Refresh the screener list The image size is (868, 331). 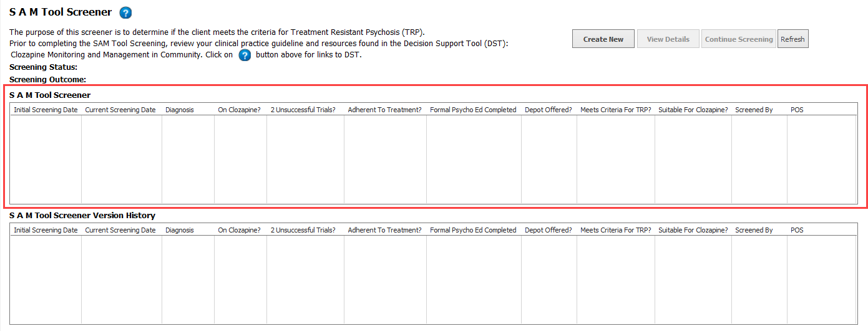click(792, 39)
